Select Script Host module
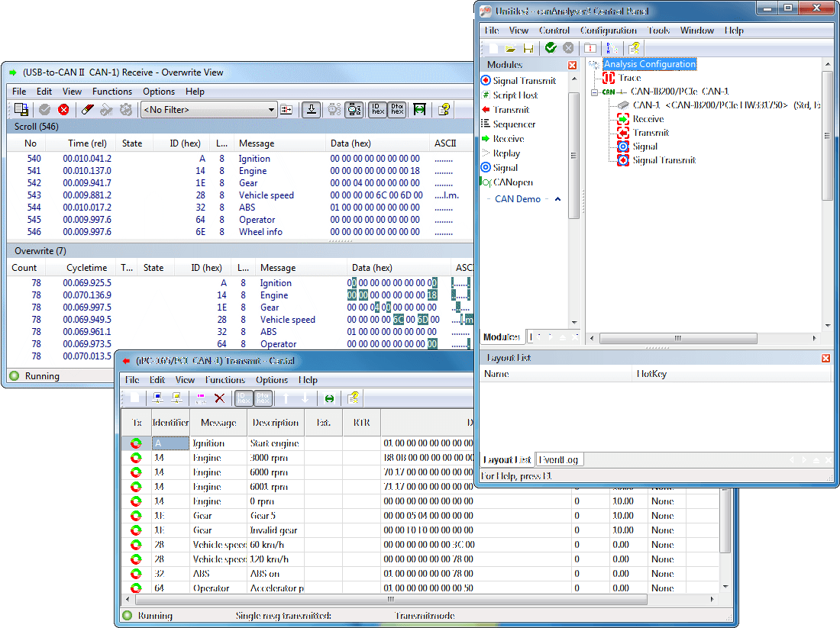 (509, 95)
